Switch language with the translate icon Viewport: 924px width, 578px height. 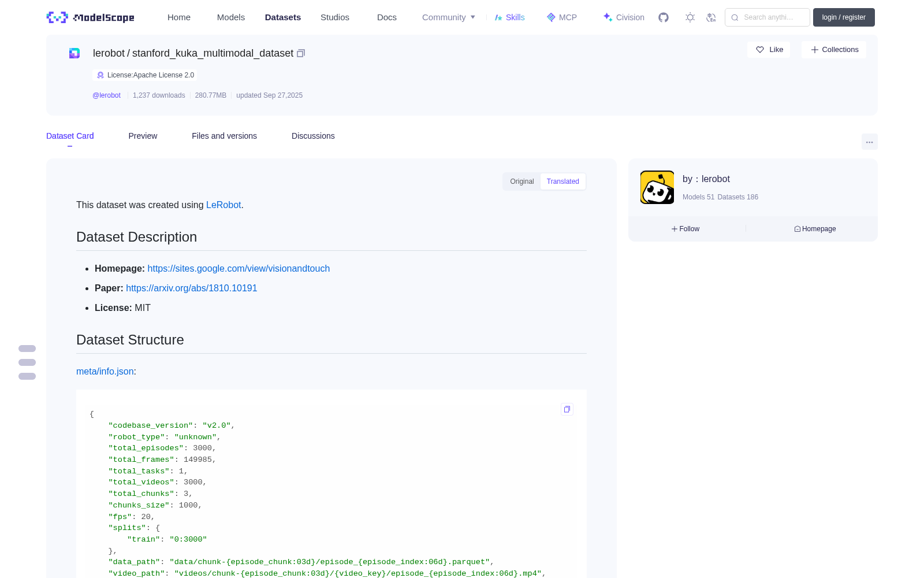(x=711, y=17)
